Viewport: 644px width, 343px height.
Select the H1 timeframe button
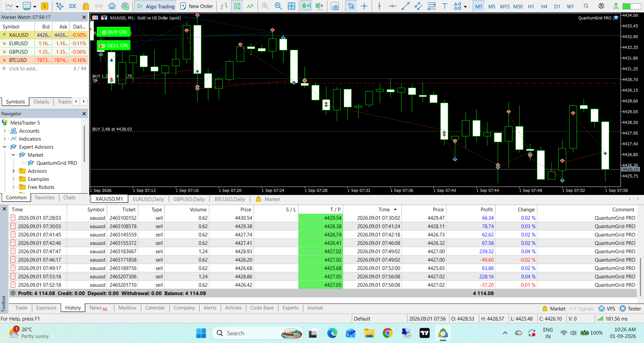pos(531,6)
